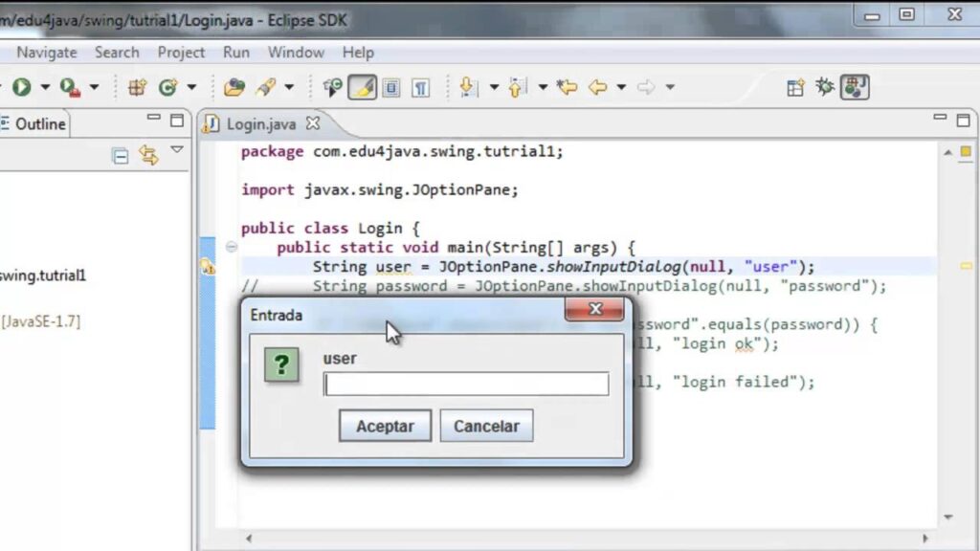Jump to Last Edit Location arrow icon
980x551 pixels.
coord(567,87)
